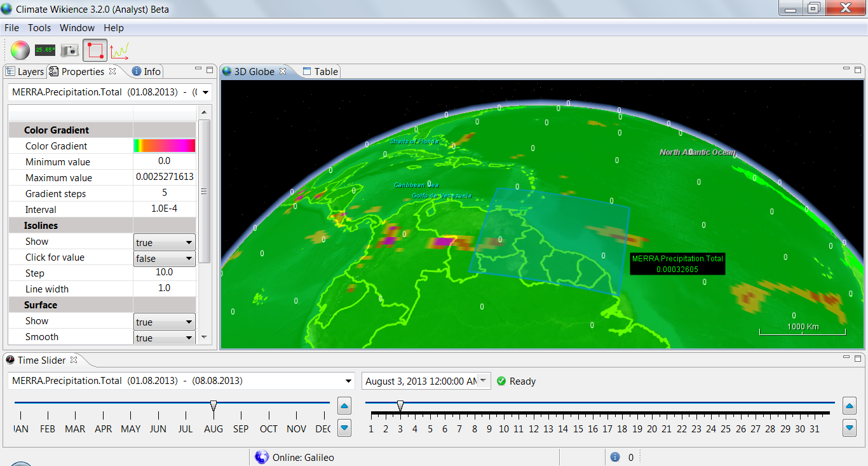868x466 pixels.
Task: Click the Color Gradient rainbow swatch
Action: 165,146
